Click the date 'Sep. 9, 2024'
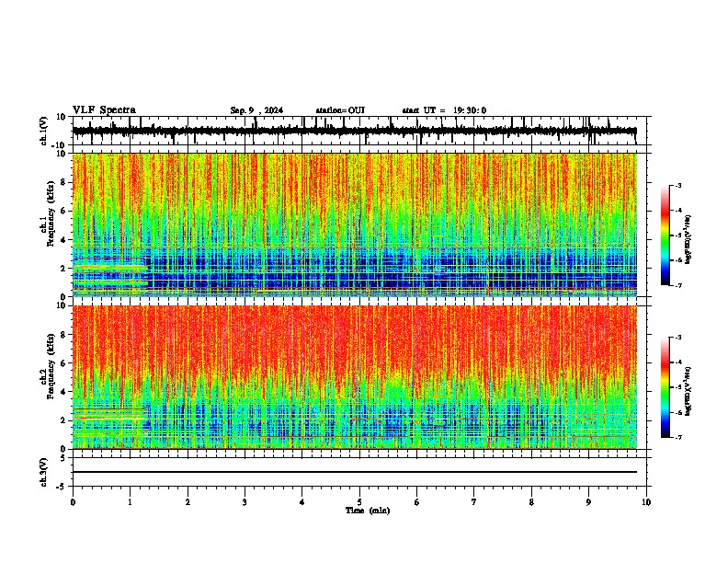728x563 pixels. click(256, 110)
